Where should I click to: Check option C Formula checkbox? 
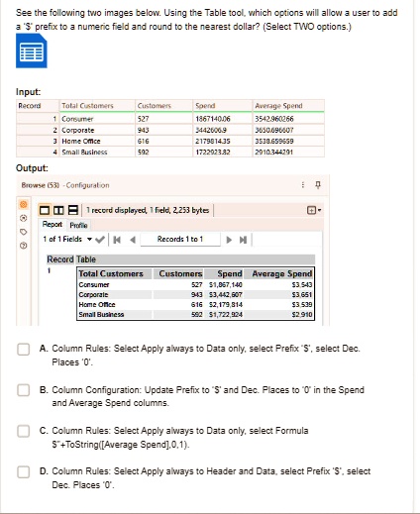[24, 431]
